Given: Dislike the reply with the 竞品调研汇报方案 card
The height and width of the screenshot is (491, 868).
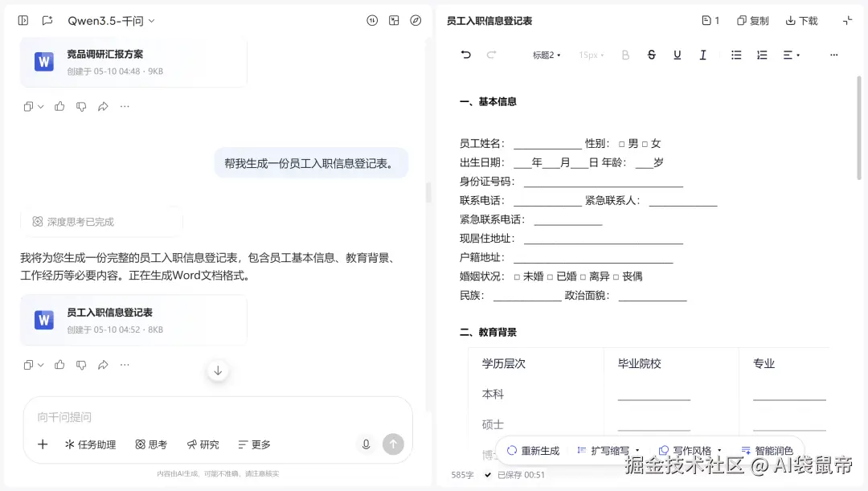Looking at the screenshot, I should (81, 106).
